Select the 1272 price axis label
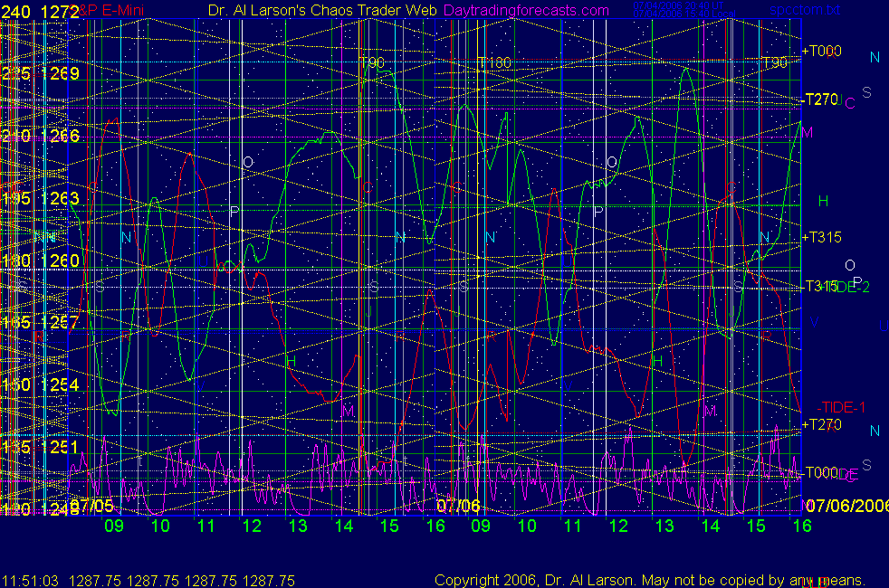Image resolution: width=889 pixels, height=588 pixels. pos(61,11)
